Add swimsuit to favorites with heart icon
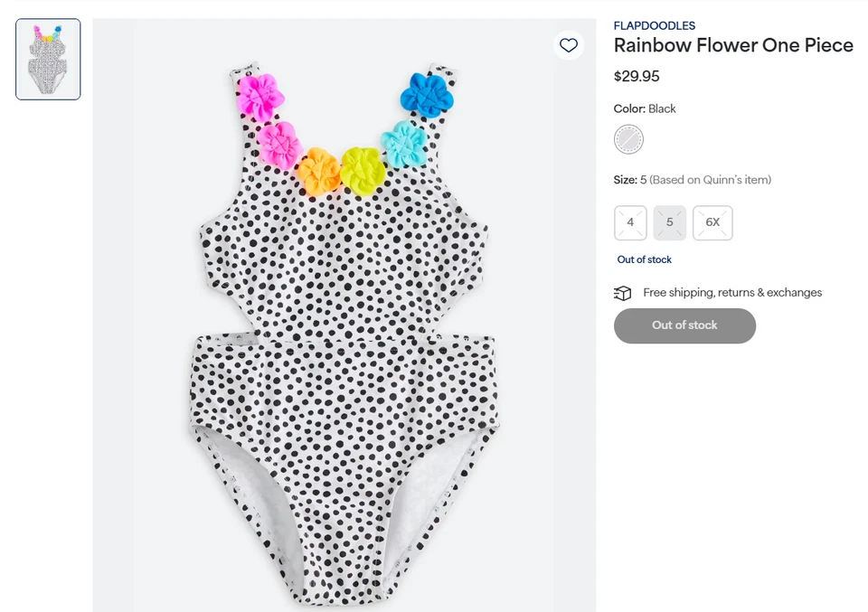Screen dimensions: 868x612 click(568, 45)
